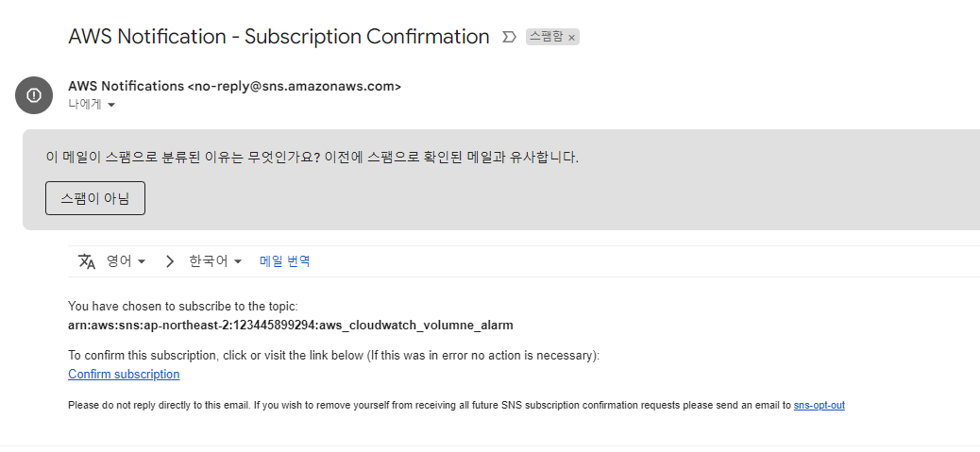Image resolution: width=980 pixels, height=452 pixels.
Task: Click the AWS Notification subject heading
Action: pos(279,37)
